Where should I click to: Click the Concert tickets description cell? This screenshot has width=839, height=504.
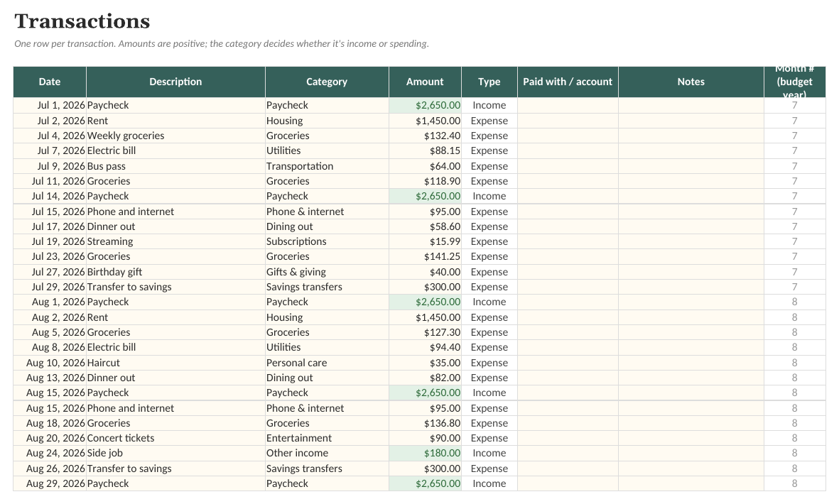(175, 438)
